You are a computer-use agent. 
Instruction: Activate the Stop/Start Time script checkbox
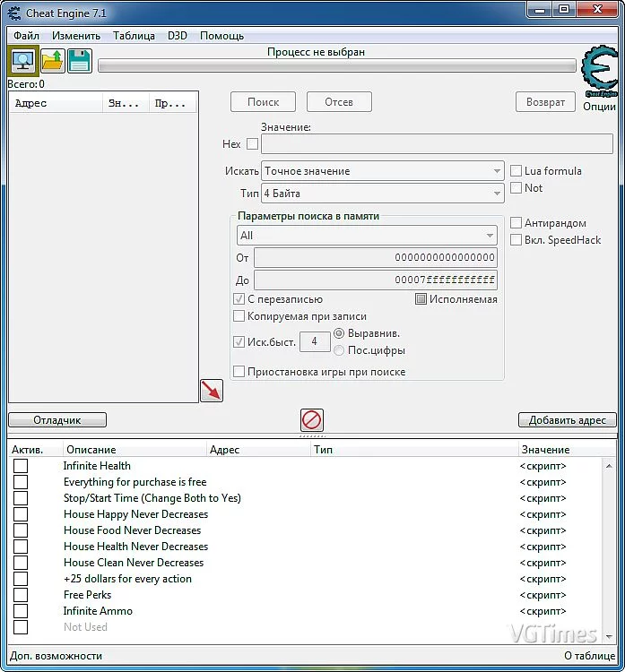(x=21, y=498)
